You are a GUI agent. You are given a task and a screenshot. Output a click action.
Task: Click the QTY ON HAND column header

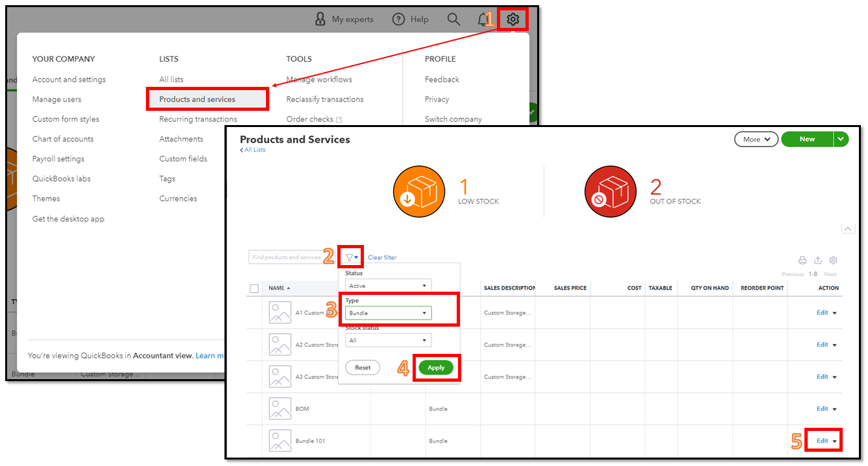(710, 288)
